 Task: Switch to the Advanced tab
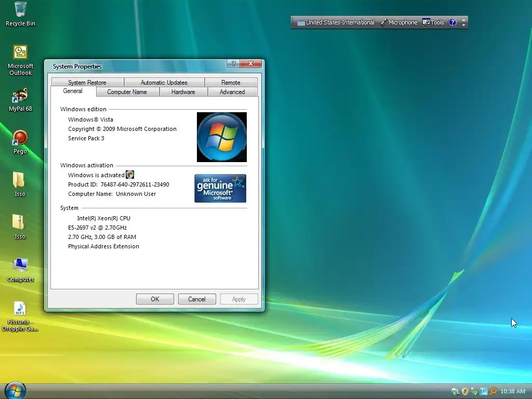[x=232, y=92]
